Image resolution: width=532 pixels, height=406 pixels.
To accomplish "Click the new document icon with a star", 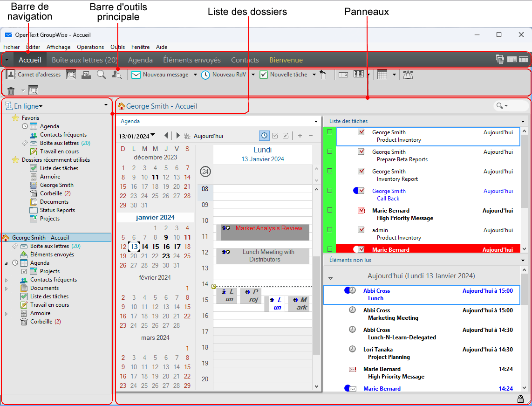I will tap(323, 75).
